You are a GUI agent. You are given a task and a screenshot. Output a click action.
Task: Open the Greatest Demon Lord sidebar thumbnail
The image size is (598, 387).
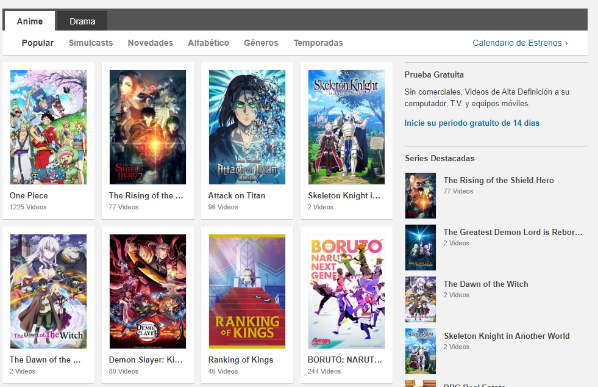click(x=420, y=247)
